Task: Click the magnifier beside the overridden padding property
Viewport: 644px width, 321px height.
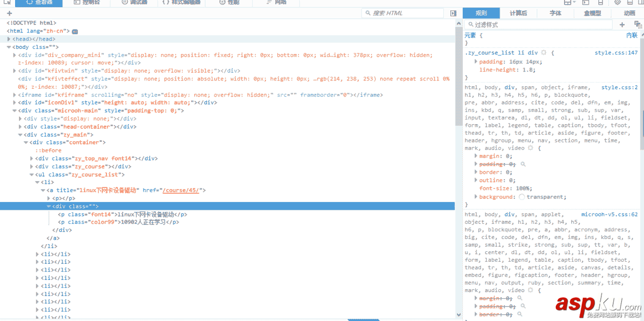Action: (523, 164)
